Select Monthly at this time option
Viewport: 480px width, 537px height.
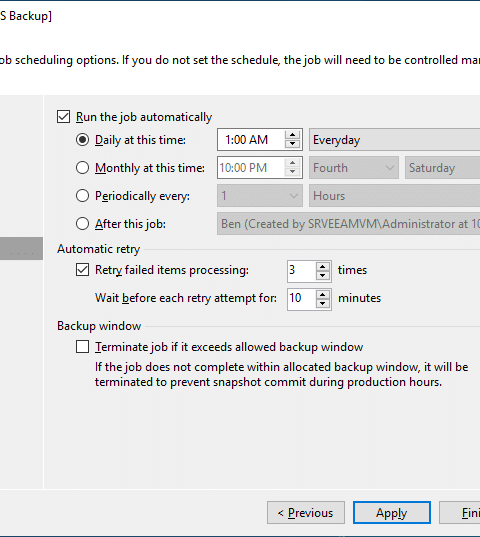(83, 168)
